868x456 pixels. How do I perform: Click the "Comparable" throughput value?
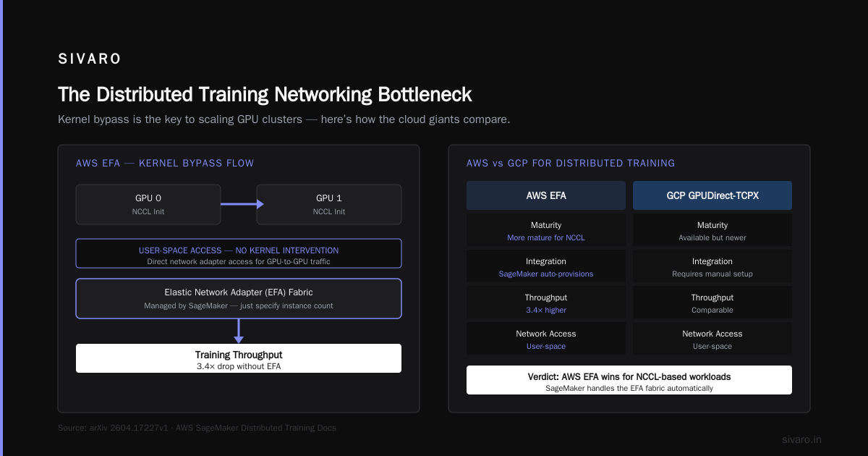click(712, 310)
